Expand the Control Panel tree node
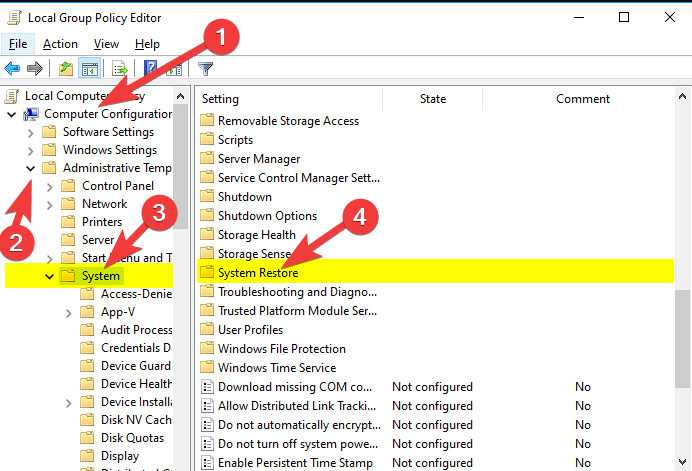The image size is (692, 471). click(49, 186)
